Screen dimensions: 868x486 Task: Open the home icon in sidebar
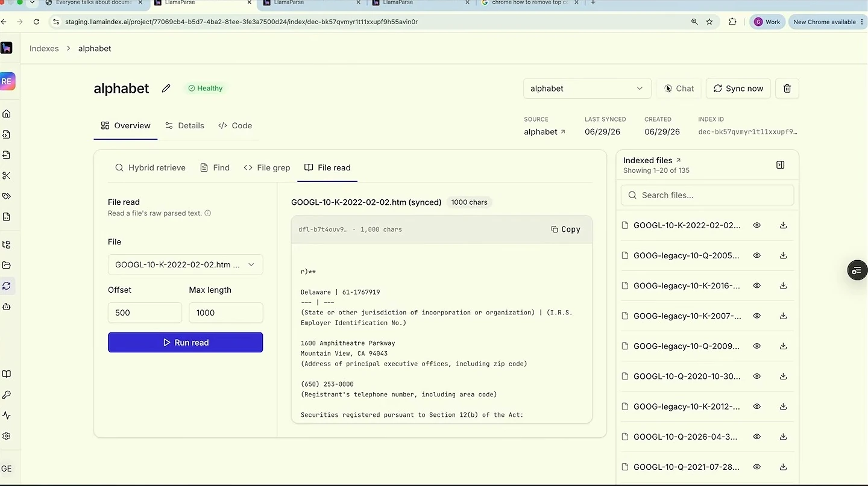point(7,114)
